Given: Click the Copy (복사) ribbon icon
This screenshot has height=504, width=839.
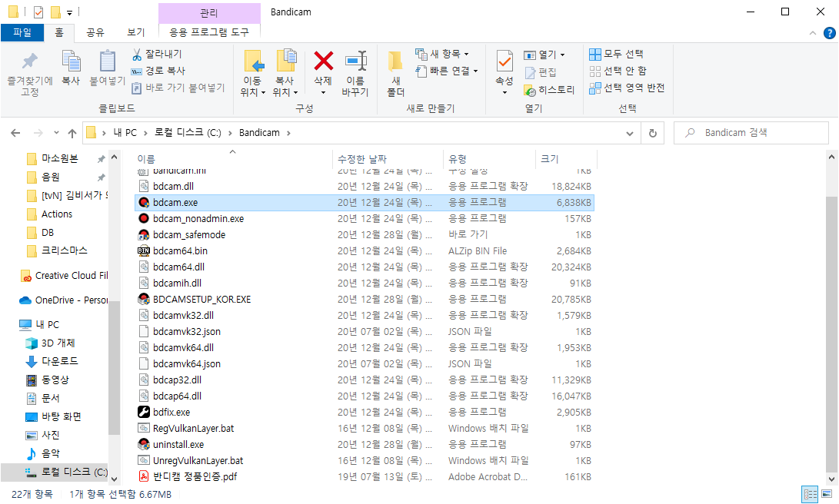Looking at the screenshot, I should click(71, 61).
